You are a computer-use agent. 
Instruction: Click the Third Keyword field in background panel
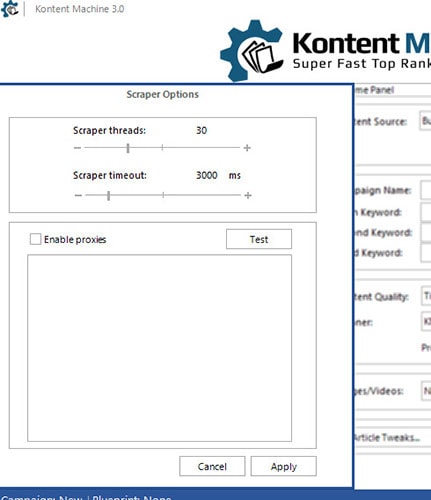click(x=426, y=253)
